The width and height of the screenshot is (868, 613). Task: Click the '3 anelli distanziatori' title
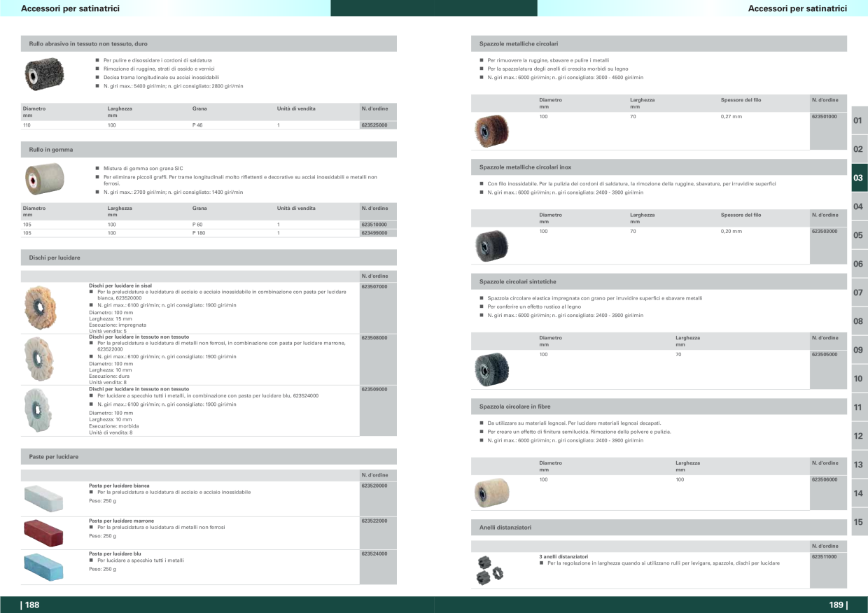[x=563, y=556]
